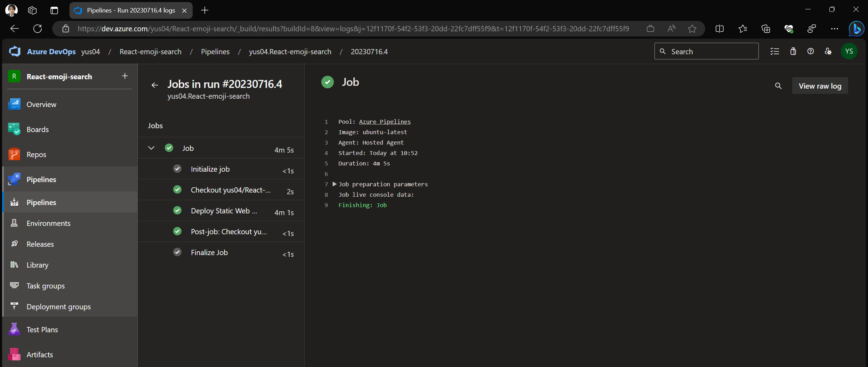Open Environments in the sidebar
The height and width of the screenshot is (367, 868).
click(x=70, y=223)
